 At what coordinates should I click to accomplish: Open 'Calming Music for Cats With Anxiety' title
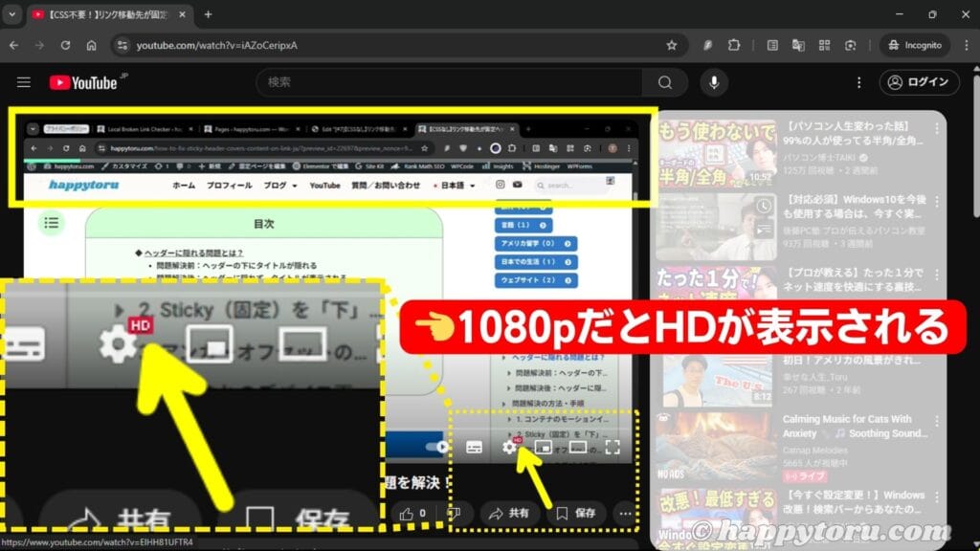854,426
